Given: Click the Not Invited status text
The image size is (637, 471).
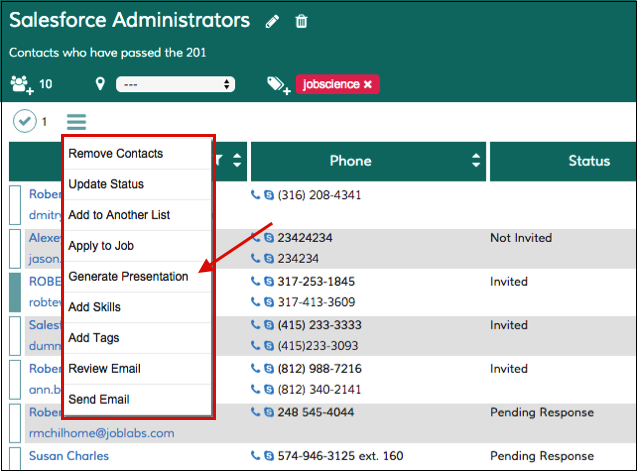Looking at the screenshot, I should (521, 238).
